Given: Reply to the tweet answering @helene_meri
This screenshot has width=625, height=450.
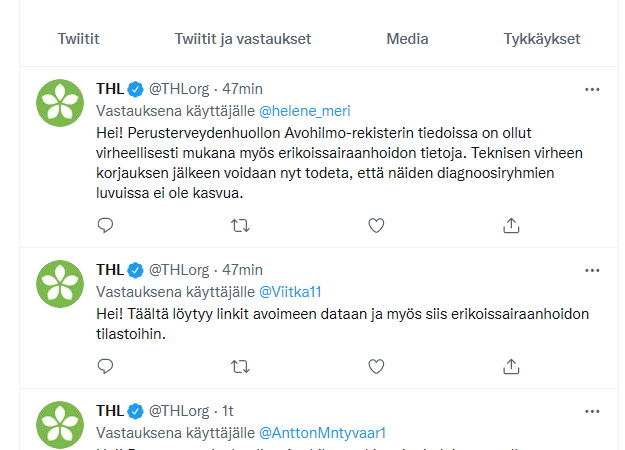Looking at the screenshot, I should tap(105, 226).
